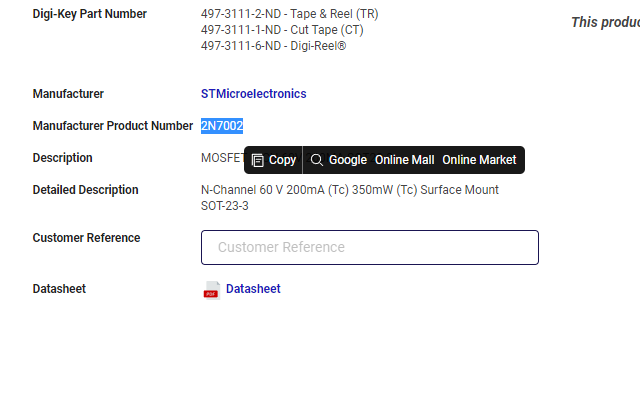Click the Manufacturer Product Number label

[112, 126]
